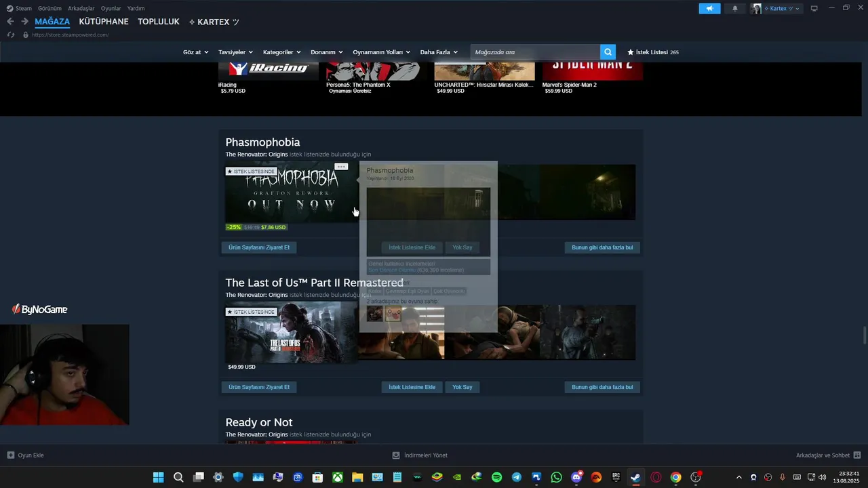Click the Phasmophobia section heading
Viewport: 868px width, 488px height.
262,142
